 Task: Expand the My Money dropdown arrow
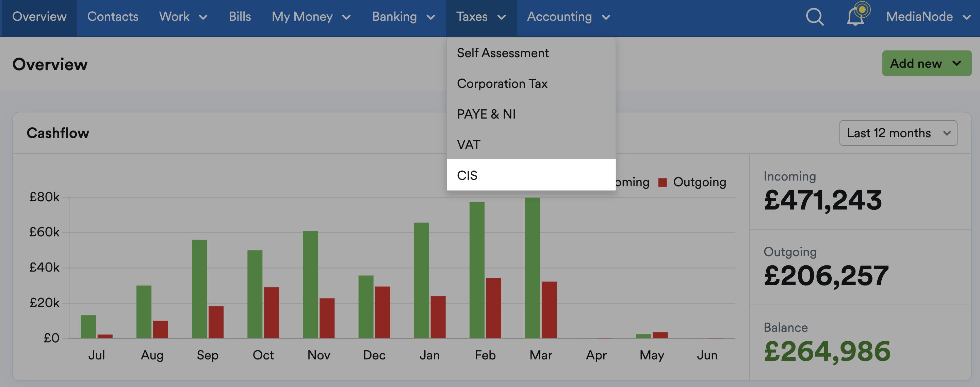click(347, 17)
